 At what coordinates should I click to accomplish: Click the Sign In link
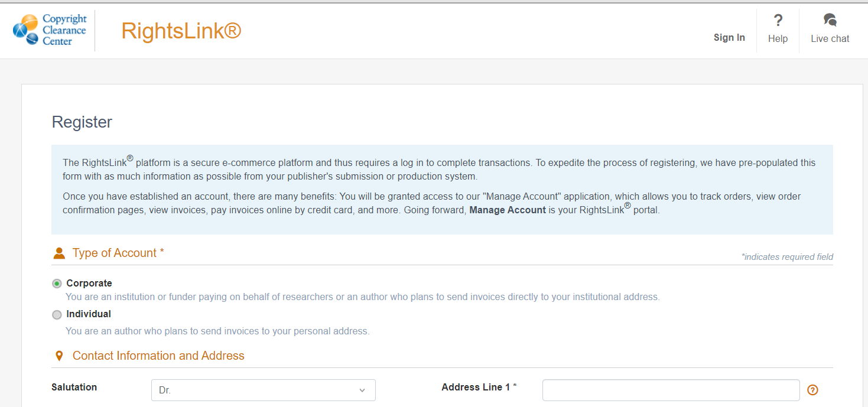pyautogui.click(x=729, y=37)
